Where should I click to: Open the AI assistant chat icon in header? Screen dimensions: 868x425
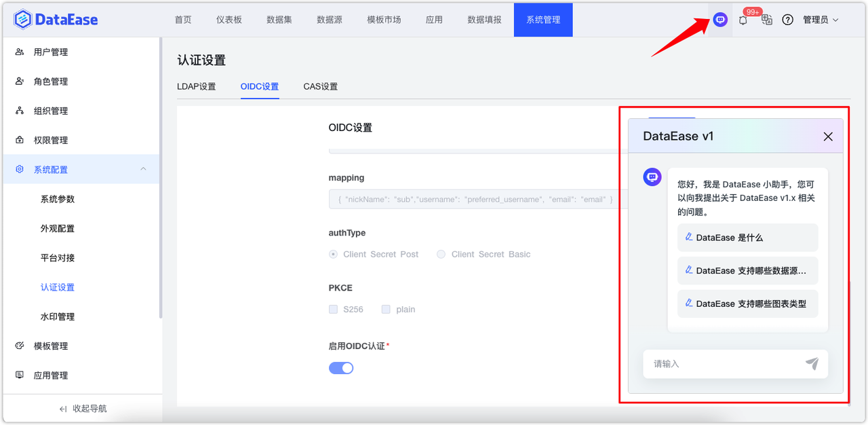(720, 20)
